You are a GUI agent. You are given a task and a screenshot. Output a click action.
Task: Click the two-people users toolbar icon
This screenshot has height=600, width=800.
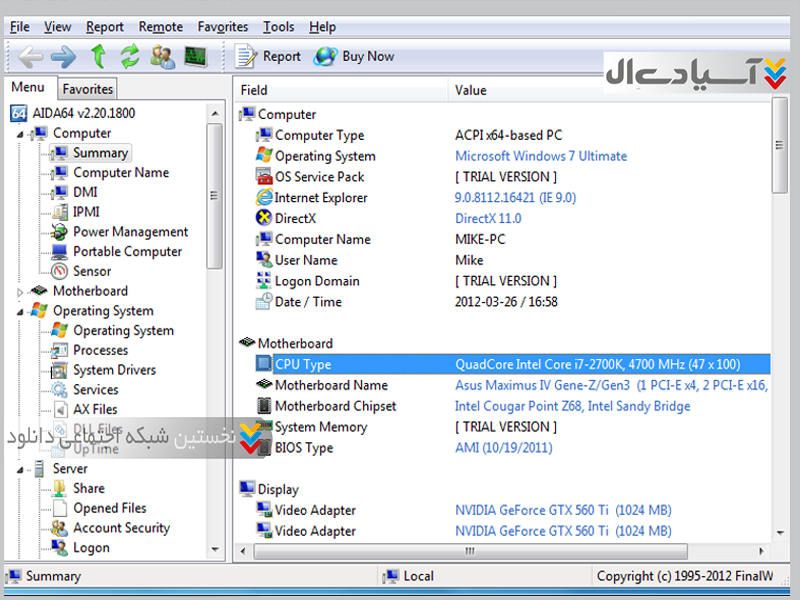pyautogui.click(x=162, y=57)
